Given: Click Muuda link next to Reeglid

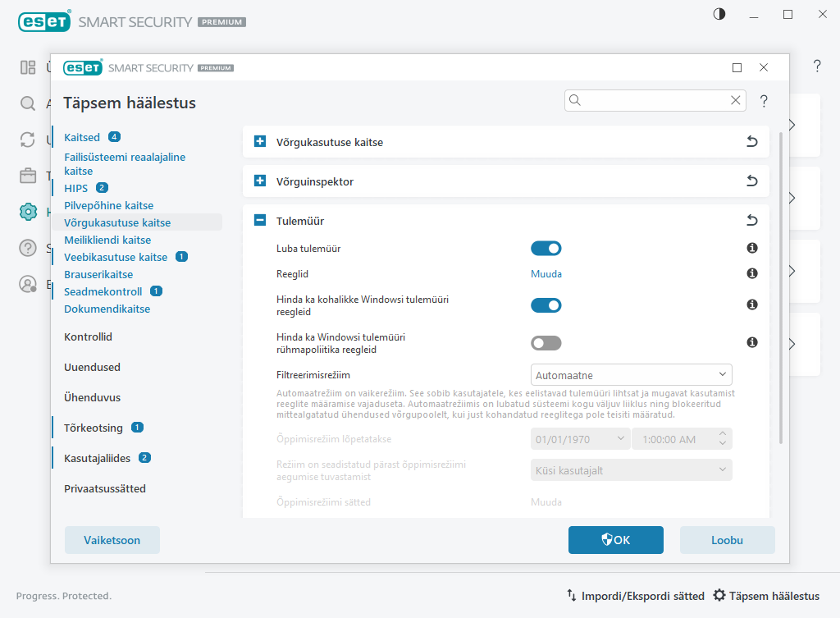Looking at the screenshot, I should (546, 274).
